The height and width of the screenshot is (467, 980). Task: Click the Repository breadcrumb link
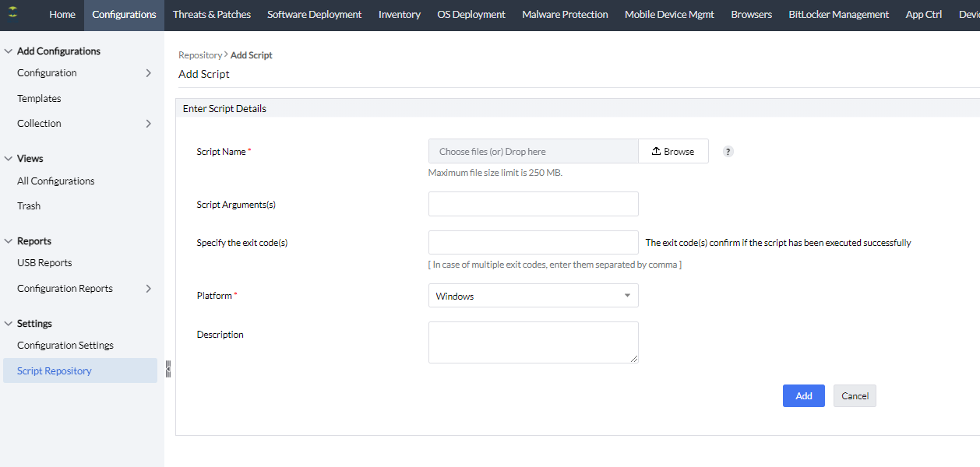200,55
